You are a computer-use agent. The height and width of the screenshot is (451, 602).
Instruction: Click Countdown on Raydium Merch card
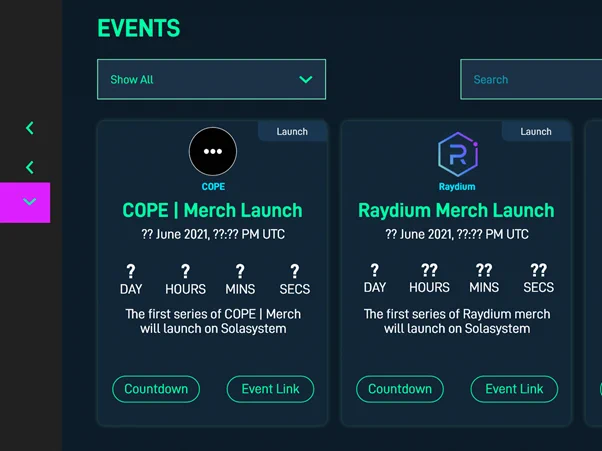click(400, 389)
